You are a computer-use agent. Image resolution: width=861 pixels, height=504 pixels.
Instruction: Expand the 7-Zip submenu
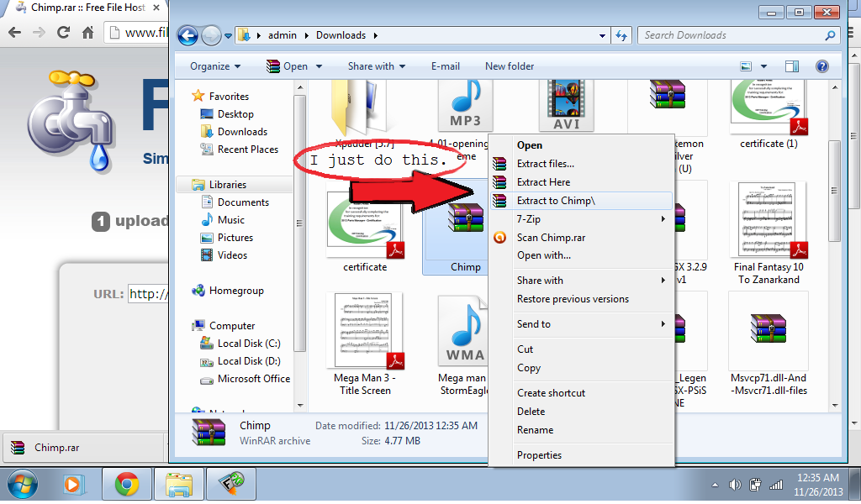pyautogui.click(x=582, y=219)
